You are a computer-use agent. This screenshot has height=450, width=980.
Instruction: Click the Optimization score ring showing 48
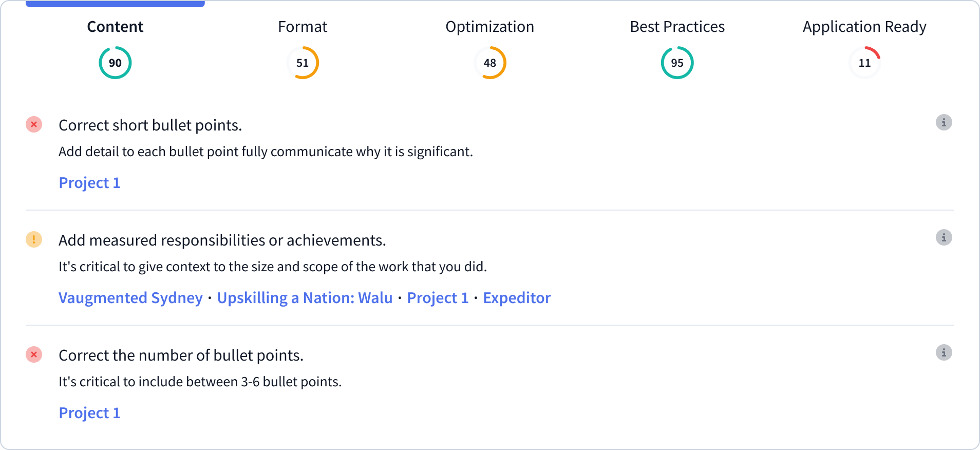(x=490, y=63)
